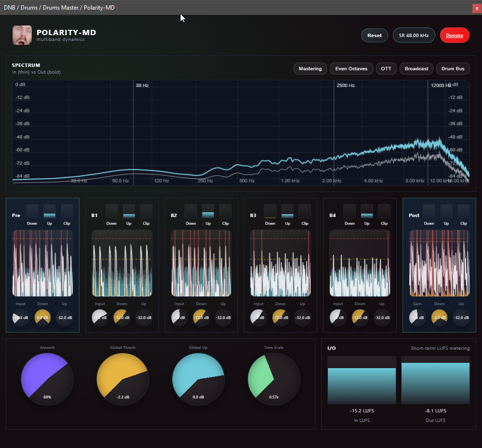The height and width of the screenshot is (448, 482).
Task: Click the B3 band waveform display
Action: click(x=281, y=263)
